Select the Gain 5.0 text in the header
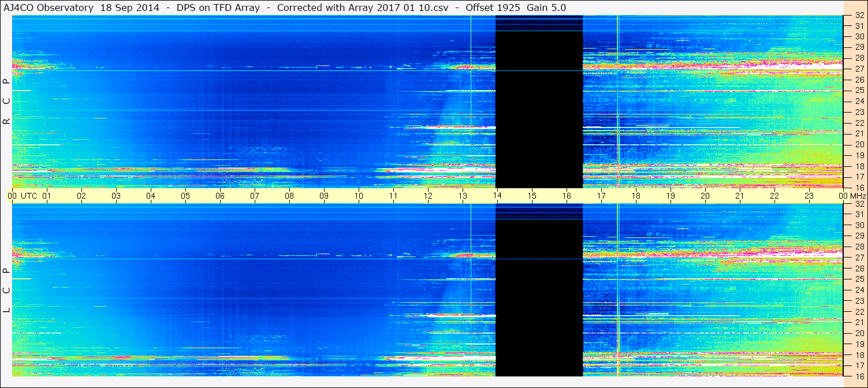Image resolution: width=868 pixels, height=388 pixels. click(546, 8)
